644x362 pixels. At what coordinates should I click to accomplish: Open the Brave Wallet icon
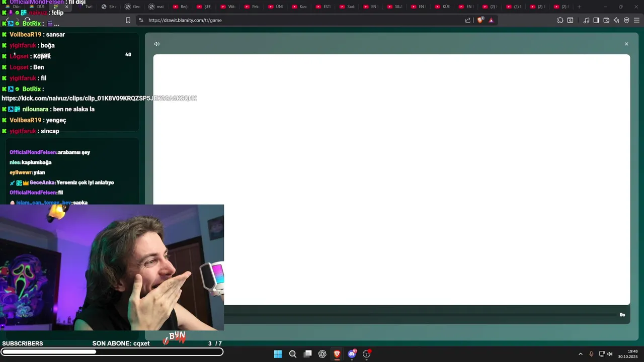pos(606,20)
